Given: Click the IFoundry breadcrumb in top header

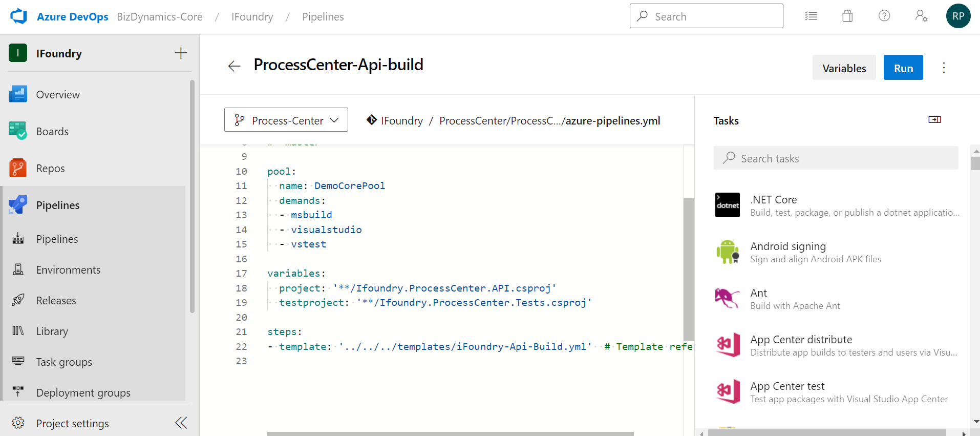Looking at the screenshot, I should [x=252, y=16].
